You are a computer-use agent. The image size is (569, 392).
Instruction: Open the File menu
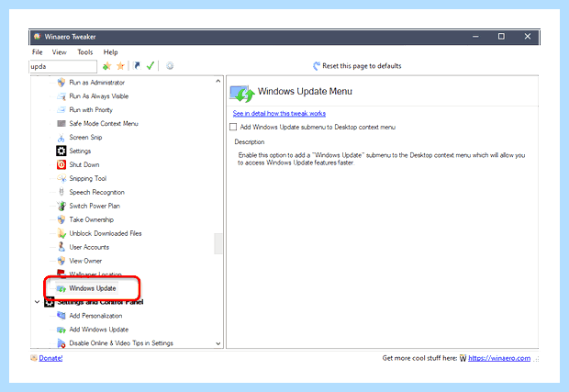(37, 52)
